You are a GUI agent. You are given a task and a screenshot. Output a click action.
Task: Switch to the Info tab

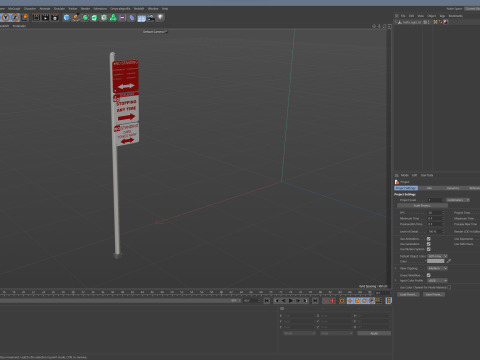[x=429, y=188]
